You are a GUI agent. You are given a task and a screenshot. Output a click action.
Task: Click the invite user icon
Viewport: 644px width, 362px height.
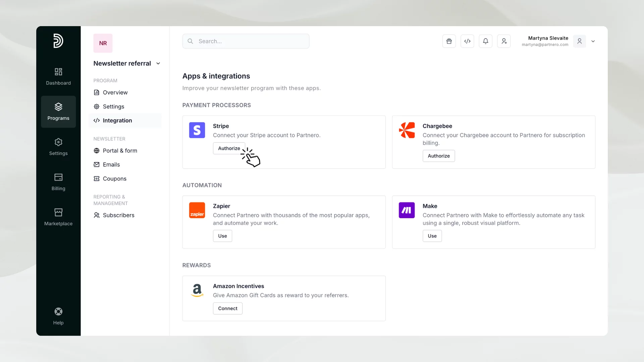pyautogui.click(x=504, y=41)
